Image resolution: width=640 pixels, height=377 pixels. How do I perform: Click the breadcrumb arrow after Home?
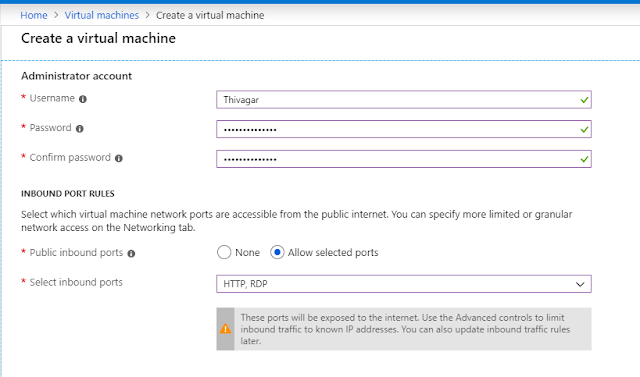pos(56,16)
